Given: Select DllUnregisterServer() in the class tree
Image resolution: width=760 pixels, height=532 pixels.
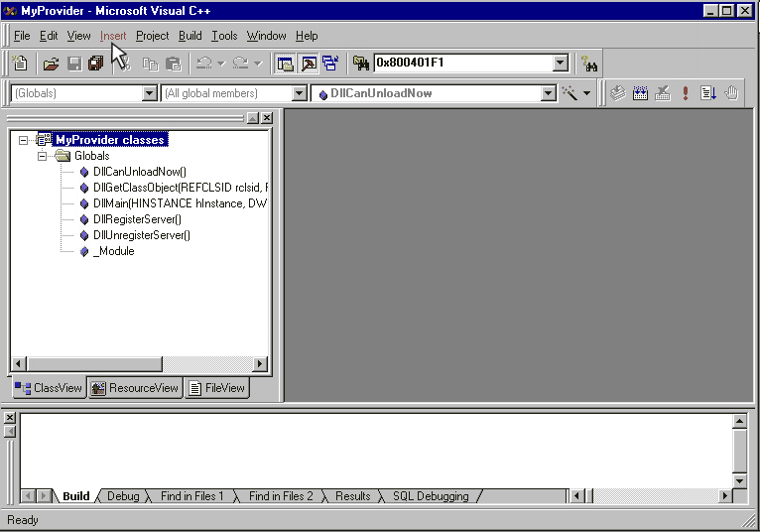Looking at the screenshot, I should pos(142,235).
